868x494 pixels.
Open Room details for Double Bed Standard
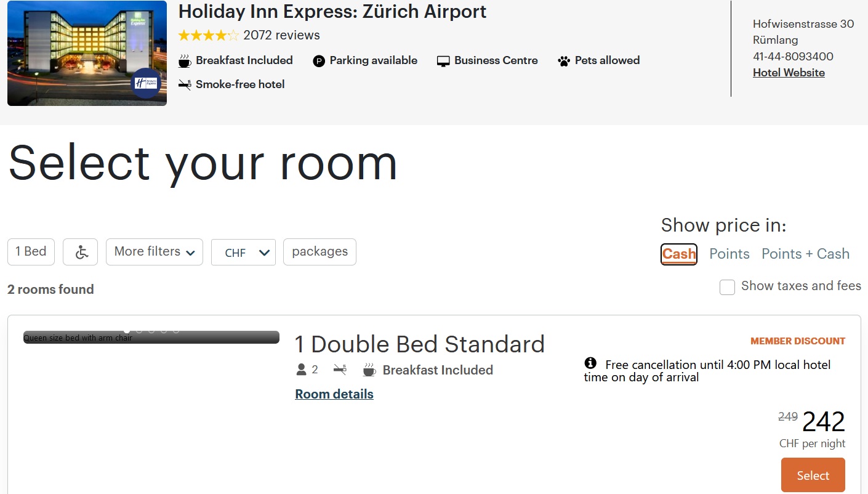(334, 394)
